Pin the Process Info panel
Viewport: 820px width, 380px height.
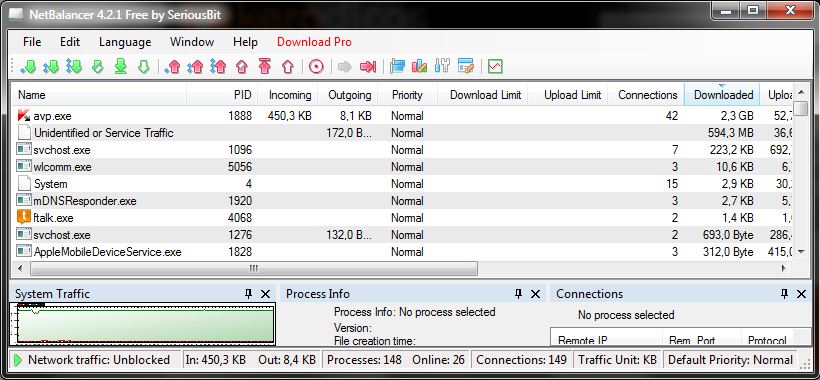pyautogui.click(x=518, y=294)
